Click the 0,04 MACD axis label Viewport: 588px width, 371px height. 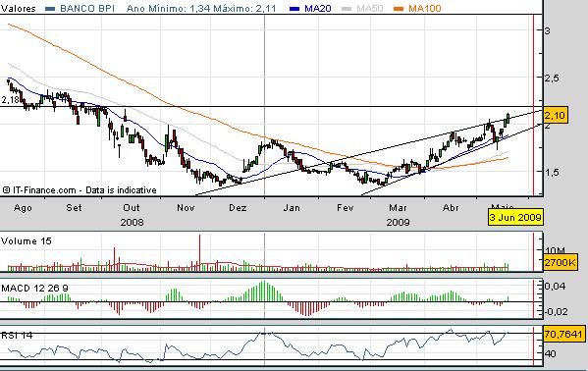pyautogui.click(x=555, y=287)
